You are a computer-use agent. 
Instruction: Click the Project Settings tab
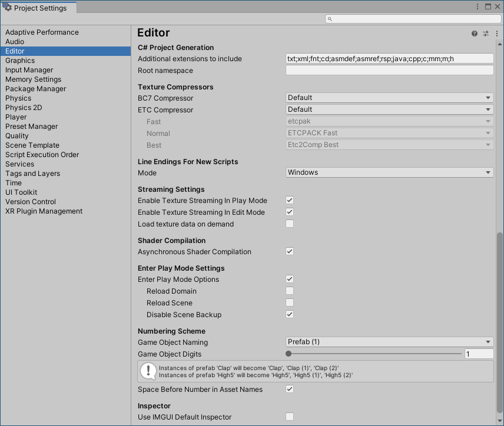tap(39, 8)
